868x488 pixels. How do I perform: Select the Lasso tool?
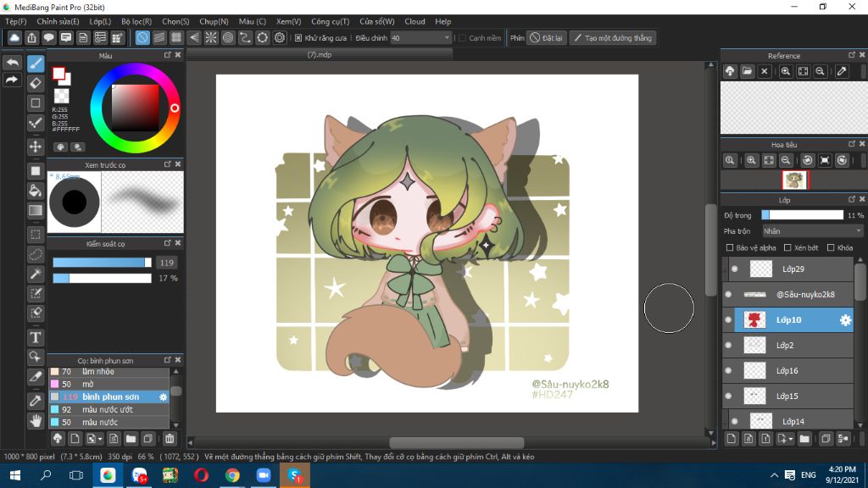tap(36, 254)
